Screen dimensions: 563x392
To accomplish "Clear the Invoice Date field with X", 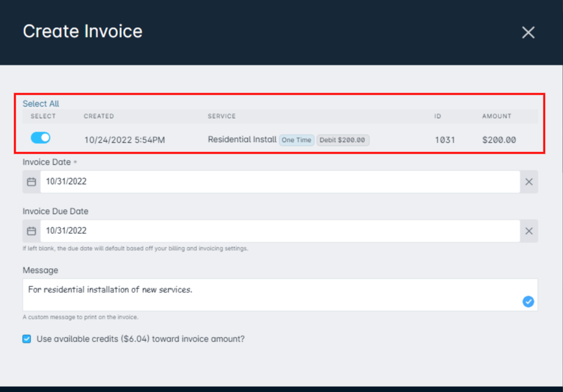I will 529,181.
